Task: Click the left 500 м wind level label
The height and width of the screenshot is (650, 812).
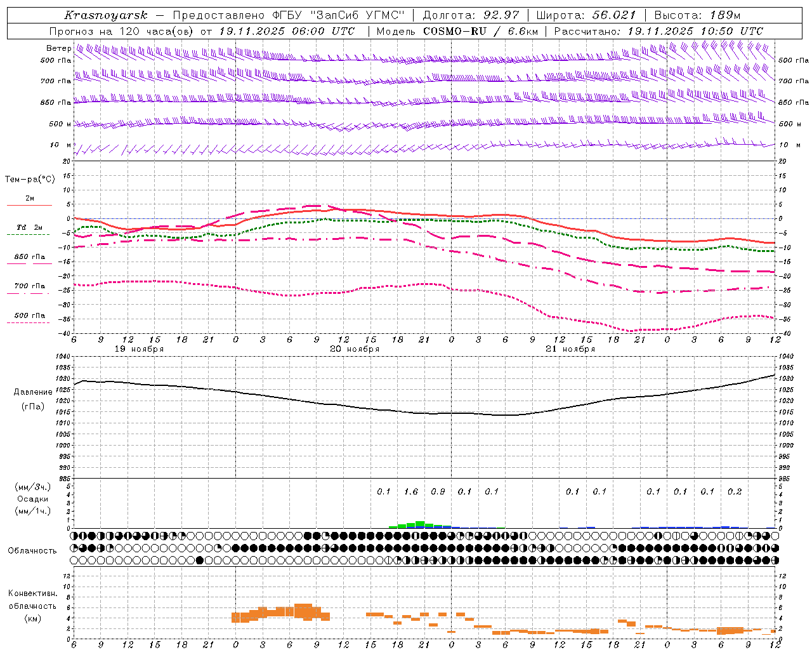Action: 60,124
